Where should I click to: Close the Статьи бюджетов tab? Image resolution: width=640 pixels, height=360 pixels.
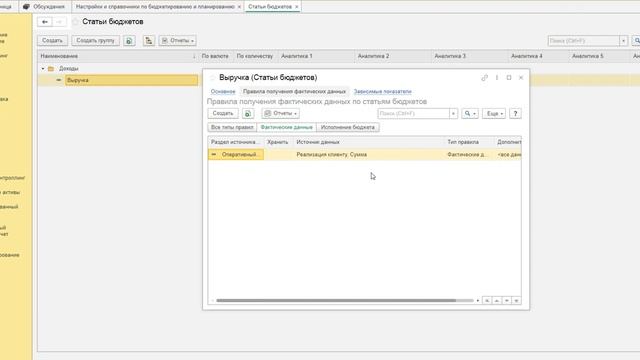pyautogui.click(x=297, y=7)
